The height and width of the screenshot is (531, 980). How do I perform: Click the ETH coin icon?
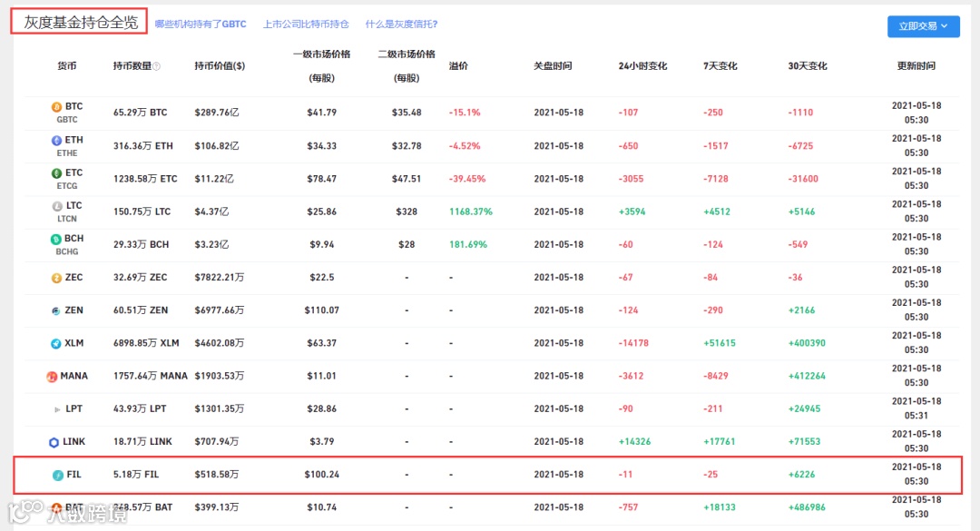point(56,140)
